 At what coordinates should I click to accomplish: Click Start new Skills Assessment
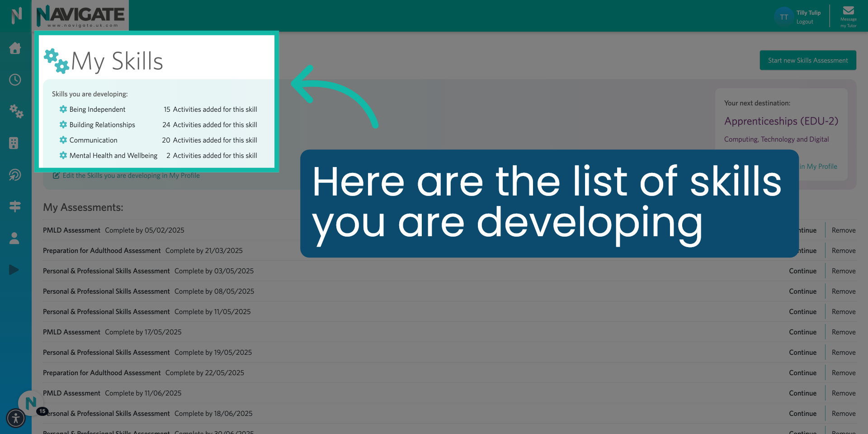[807, 60]
